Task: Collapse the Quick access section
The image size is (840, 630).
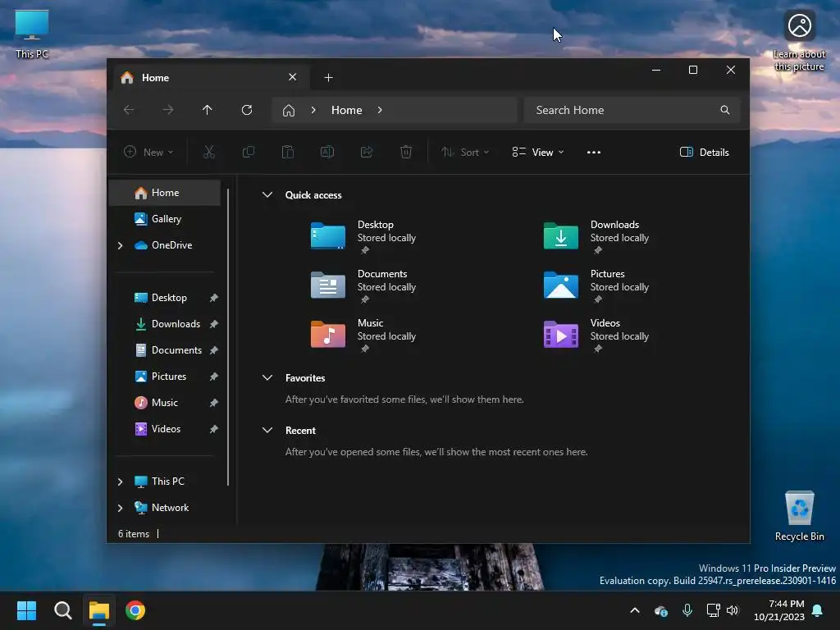Action: 267,194
